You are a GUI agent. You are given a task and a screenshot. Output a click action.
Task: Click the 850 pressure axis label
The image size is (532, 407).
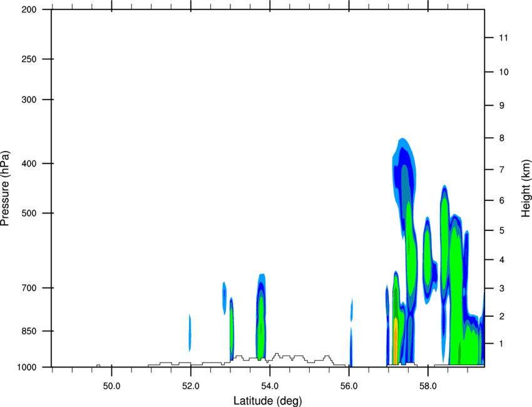29,331
